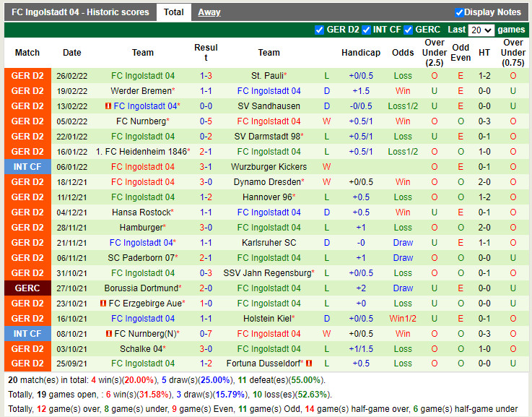
Task: Select the GERC label for the 27/10/21 match
Action: click(27, 288)
